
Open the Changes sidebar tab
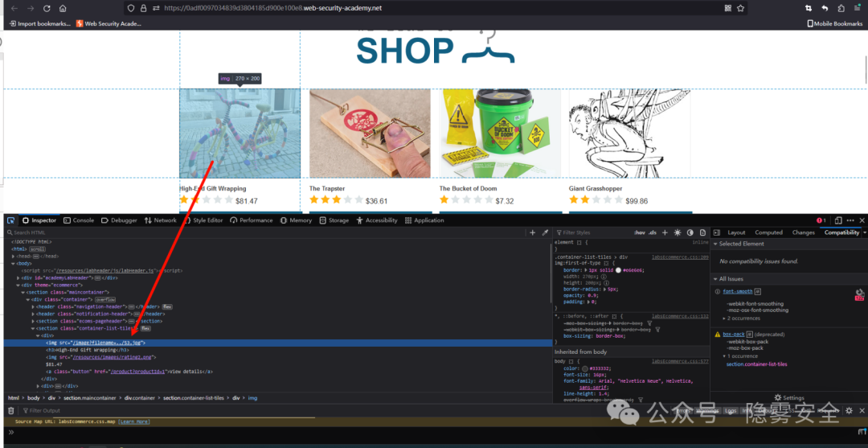point(803,232)
